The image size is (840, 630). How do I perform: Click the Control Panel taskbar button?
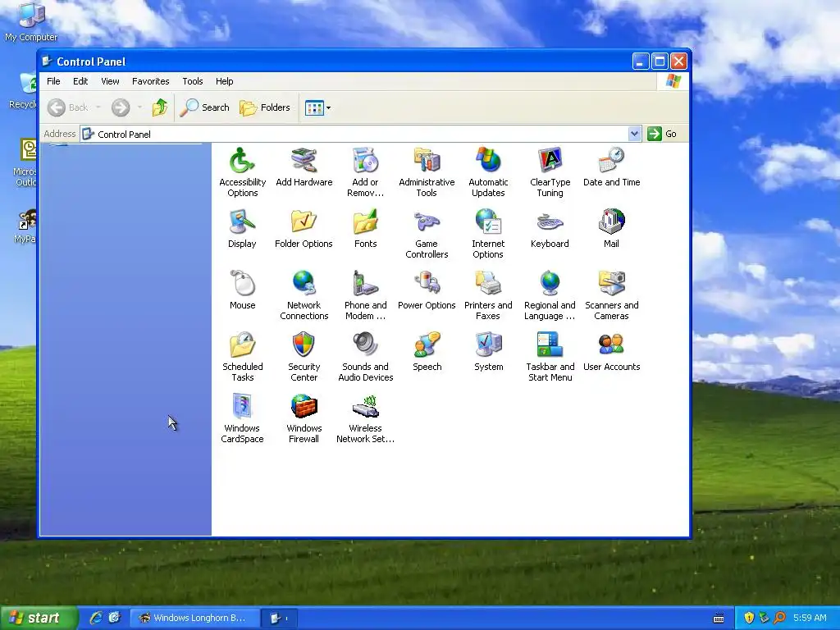coord(279,619)
